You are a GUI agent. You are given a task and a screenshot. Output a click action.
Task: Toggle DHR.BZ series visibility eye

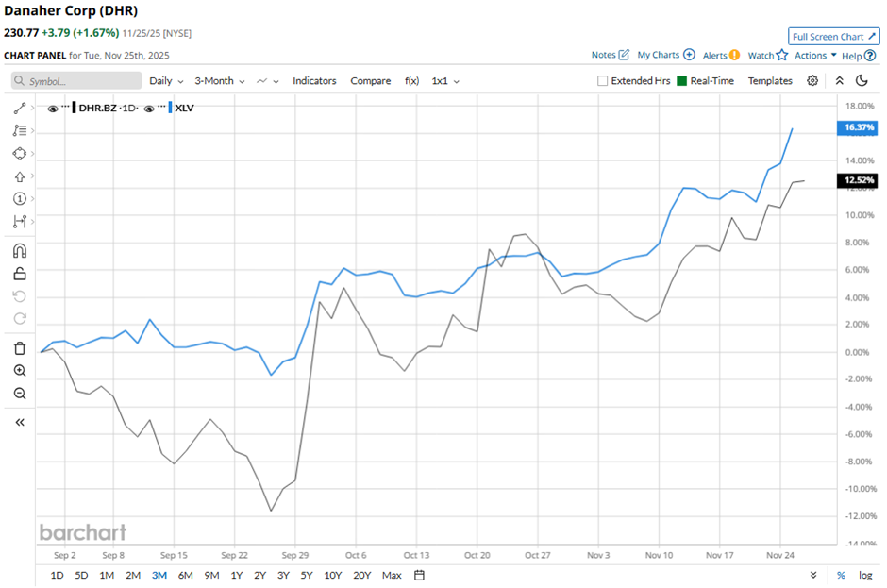click(x=53, y=109)
